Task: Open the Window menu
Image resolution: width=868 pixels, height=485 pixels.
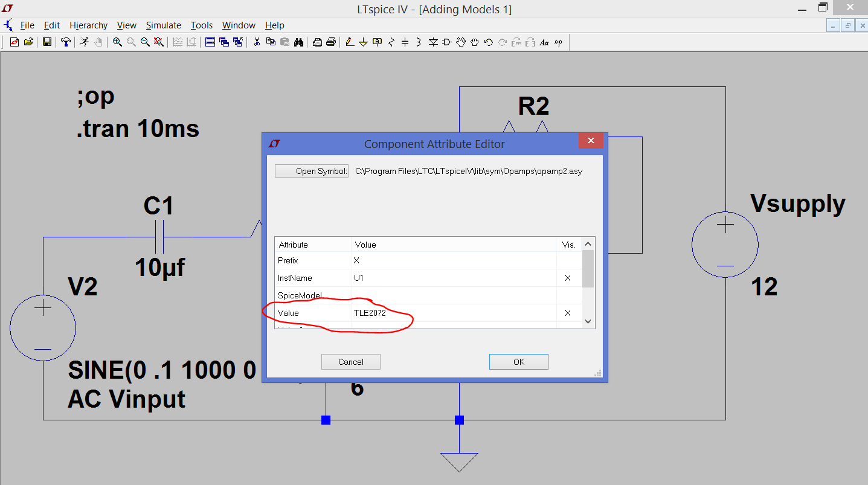Action: point(239,25)
